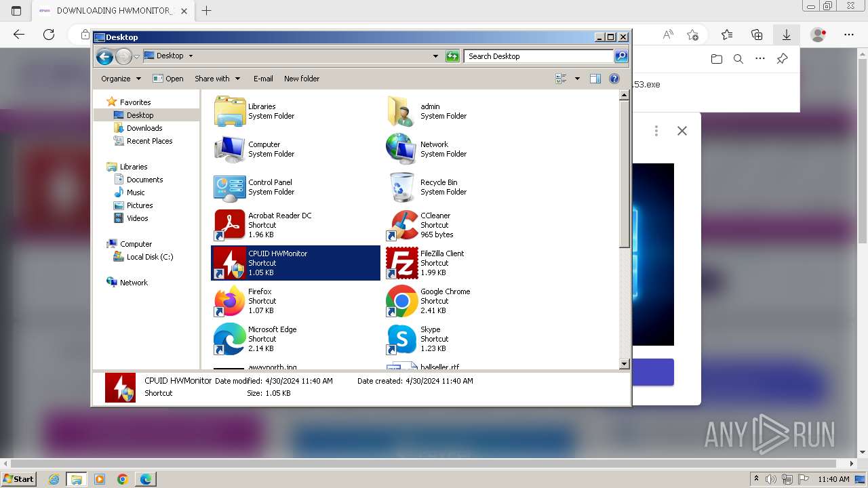Switch to the DOWNLOADING HWMONITOR Edge tab
The width and height of the screenshot is (868, 488).
(x=113, y=11)
